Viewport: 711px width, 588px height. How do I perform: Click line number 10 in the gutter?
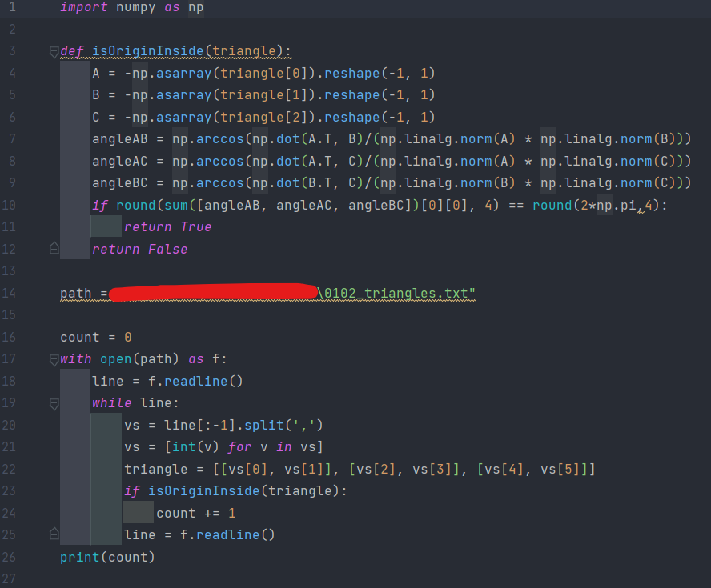tap(12, 205)
